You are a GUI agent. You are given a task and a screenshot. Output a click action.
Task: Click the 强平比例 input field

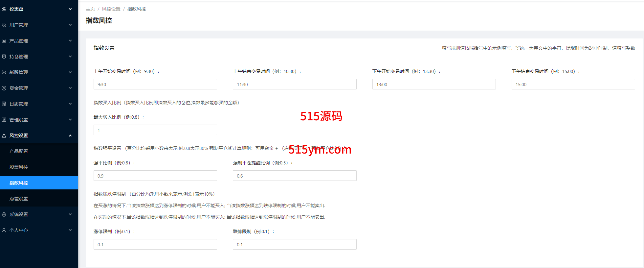point(155,176)
